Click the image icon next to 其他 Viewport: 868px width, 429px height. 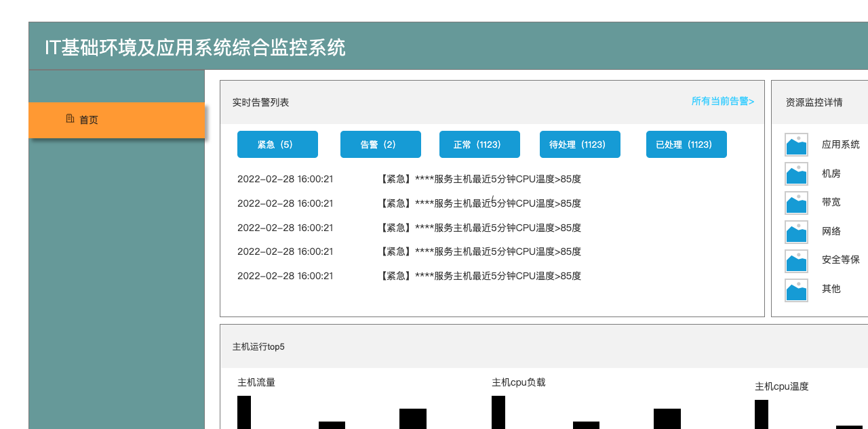(796, 290)
